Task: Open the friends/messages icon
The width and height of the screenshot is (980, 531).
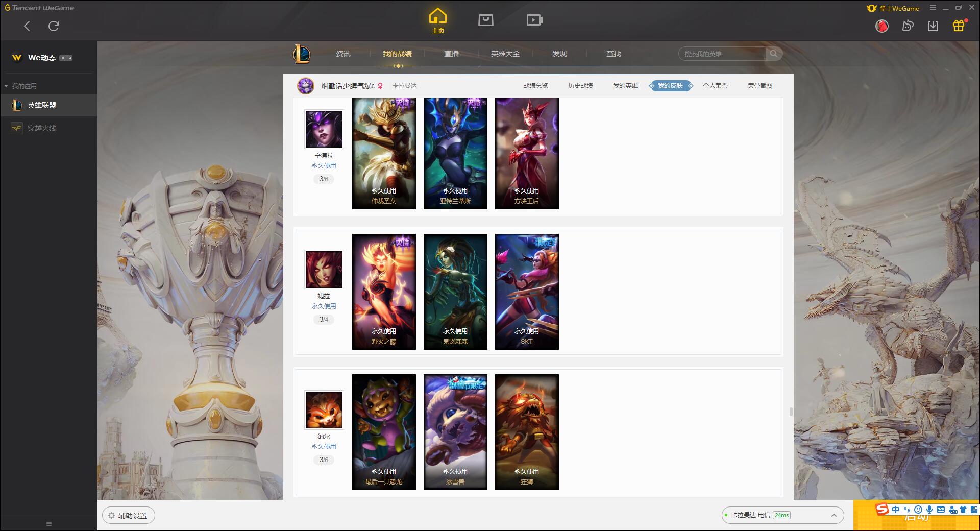Action: coord(908,26)
